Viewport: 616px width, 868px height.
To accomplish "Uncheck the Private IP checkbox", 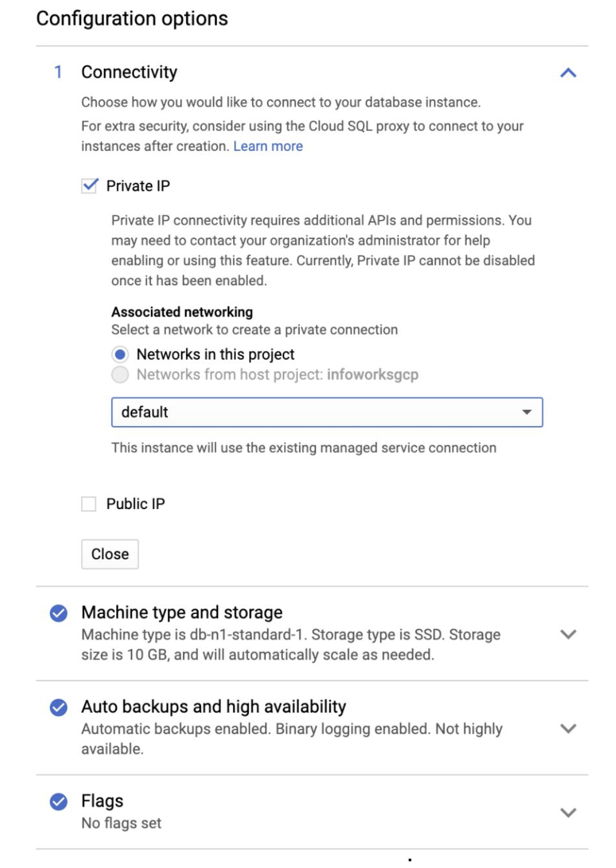I will (89, 186).
